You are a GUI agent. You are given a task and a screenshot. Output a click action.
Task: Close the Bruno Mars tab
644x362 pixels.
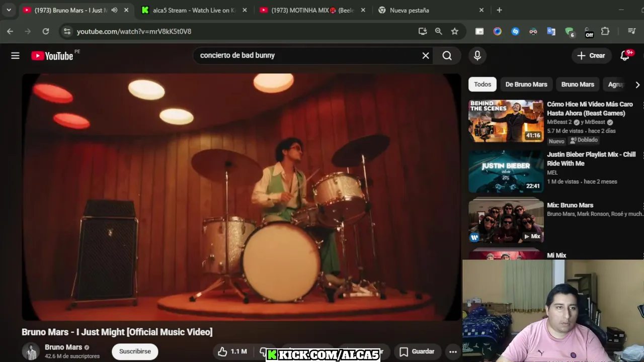click(x=126, y=10)
